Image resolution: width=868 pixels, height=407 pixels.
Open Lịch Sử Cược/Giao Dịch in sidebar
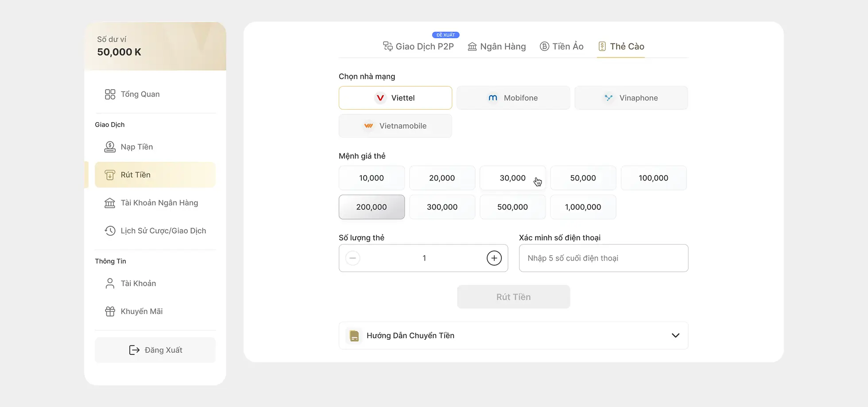[155, 230]
